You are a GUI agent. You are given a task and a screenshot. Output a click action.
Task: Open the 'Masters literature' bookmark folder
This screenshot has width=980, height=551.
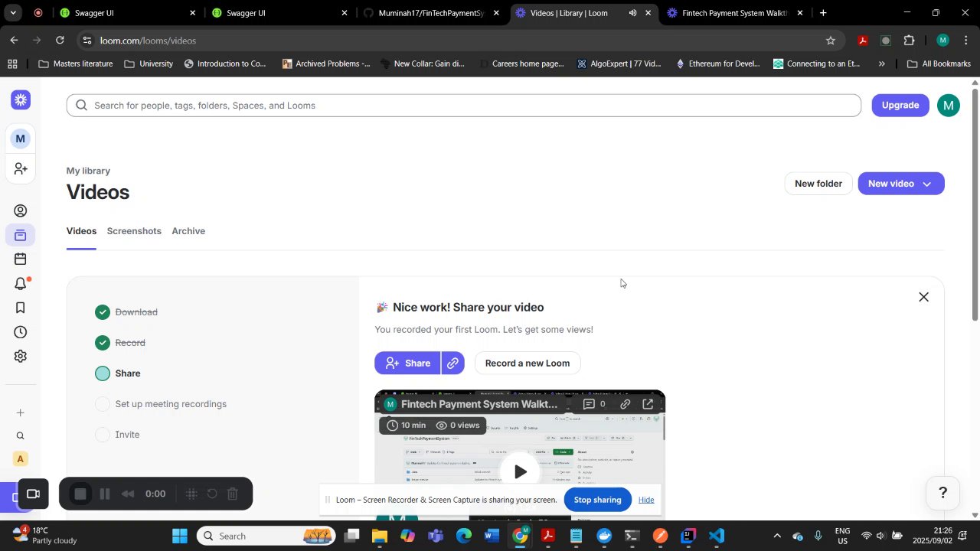75,64
